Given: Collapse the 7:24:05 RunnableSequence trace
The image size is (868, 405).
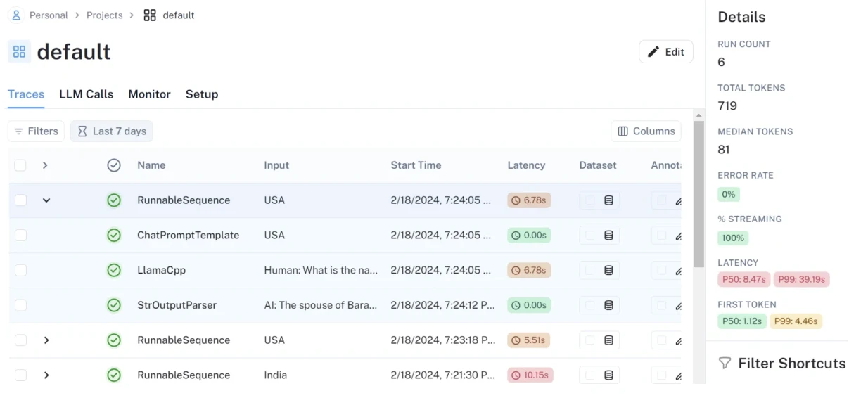Looking at the screenshot, I should 46,200.
